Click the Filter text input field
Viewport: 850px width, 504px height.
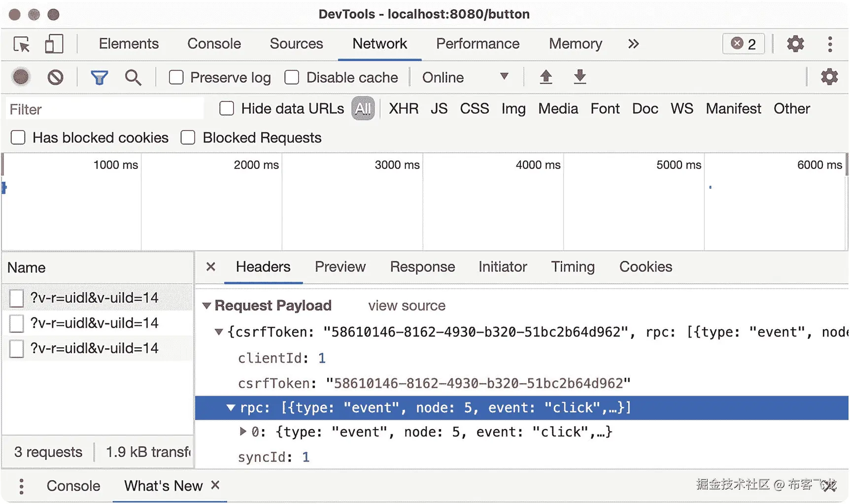pyautogui.click(x=104, y=109)
